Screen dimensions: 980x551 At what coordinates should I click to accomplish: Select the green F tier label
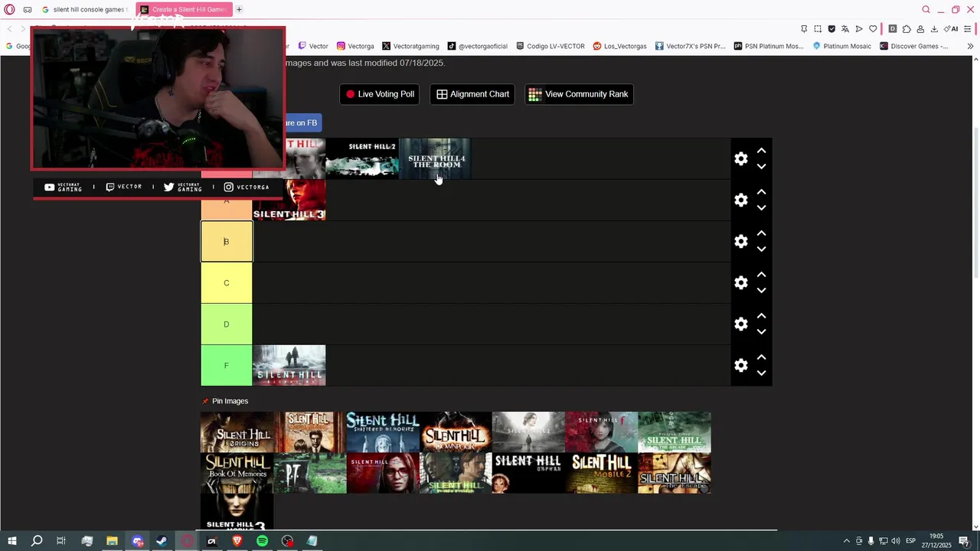pos(227,366)
